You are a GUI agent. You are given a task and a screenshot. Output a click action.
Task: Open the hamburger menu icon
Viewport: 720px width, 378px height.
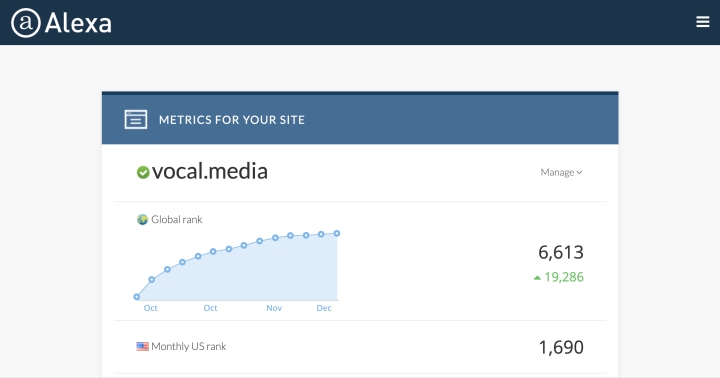click(x=703, y=22)
